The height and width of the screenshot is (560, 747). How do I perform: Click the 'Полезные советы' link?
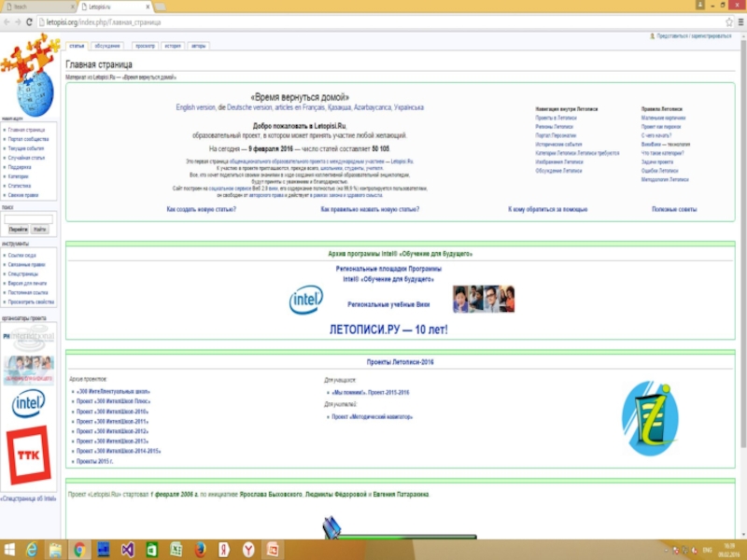[674, 209]
